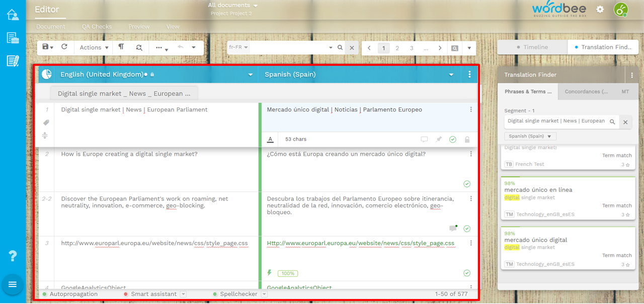644x304 pixels.
Task: Open the All documents selector at top
Action: [232, 5]
